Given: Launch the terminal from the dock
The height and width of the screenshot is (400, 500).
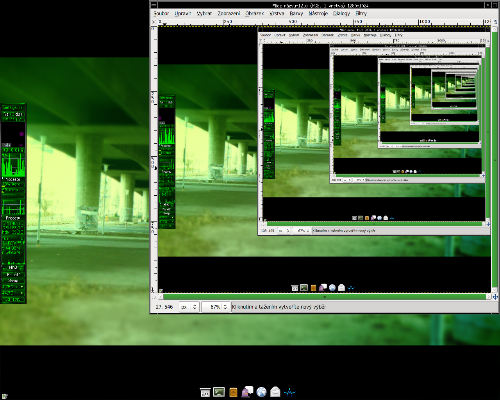Looking at the screenshot, I should point(219,392).
